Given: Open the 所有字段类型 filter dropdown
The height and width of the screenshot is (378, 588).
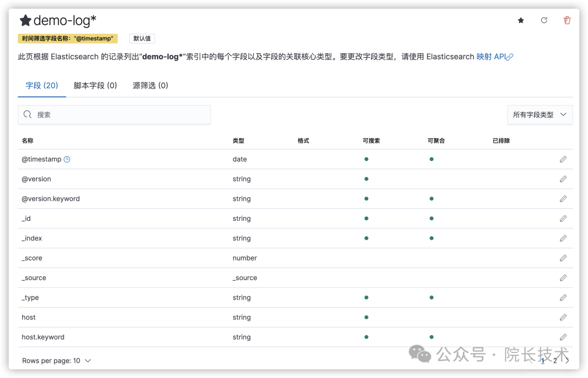Looking at the screenshot, I should coord(540,115).
